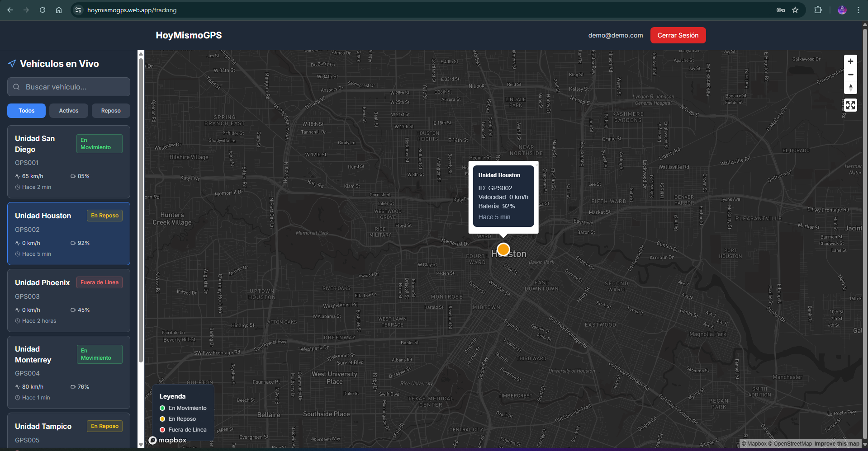Select the Todos filter tab
The image size is (868, 451).
coord(26,111)
